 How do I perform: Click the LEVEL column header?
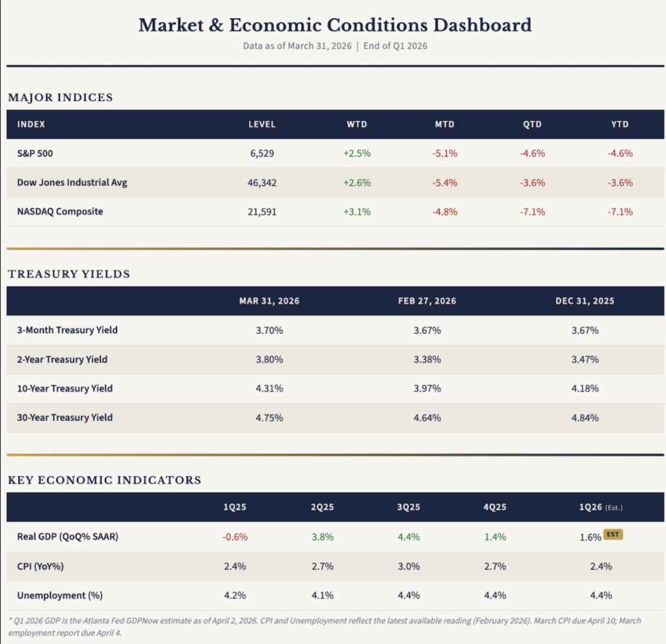point(262,124)
